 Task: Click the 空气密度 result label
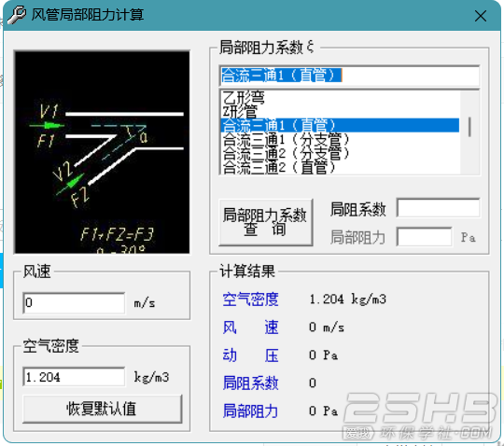coord(250,300)
